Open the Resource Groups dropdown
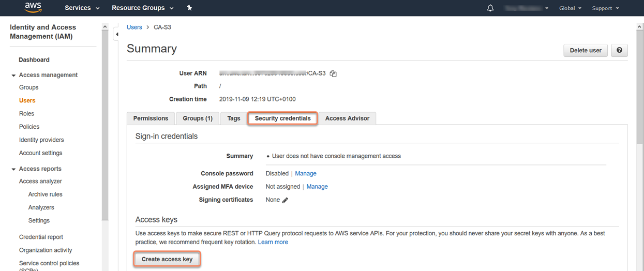The width and height of the screenshot is (644, 271). pos(143,8)
